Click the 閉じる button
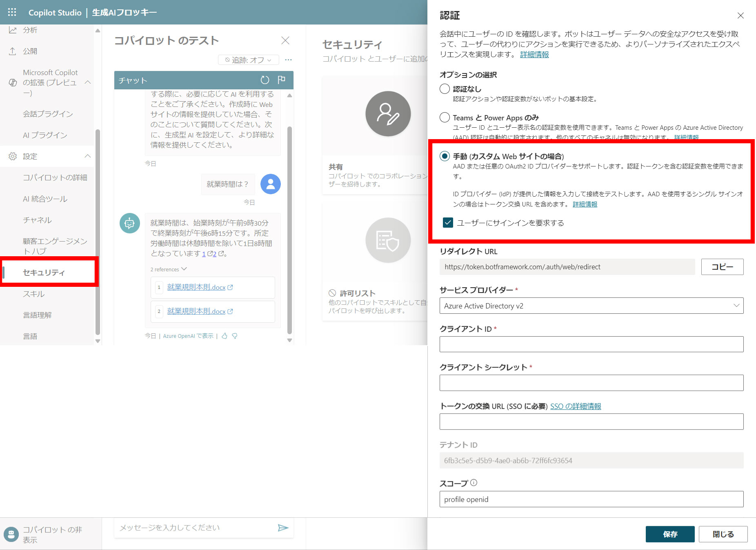The width and height of the screenshot is (756, 550). click(723, 534)
